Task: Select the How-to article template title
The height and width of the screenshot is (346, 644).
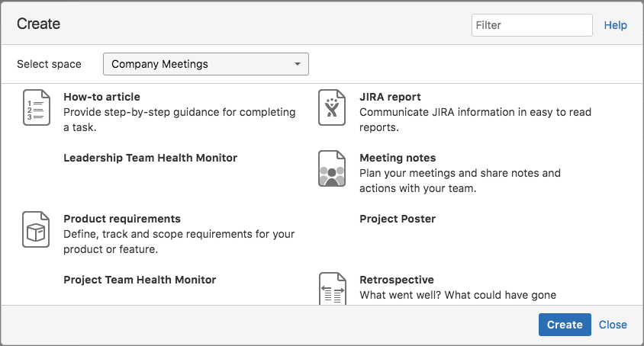Action: tap(101, 97)
